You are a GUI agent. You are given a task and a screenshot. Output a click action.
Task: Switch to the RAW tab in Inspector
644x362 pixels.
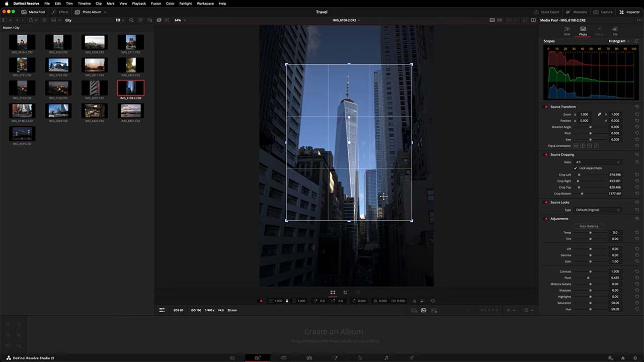pyautogui.click(x=567, y=31)
